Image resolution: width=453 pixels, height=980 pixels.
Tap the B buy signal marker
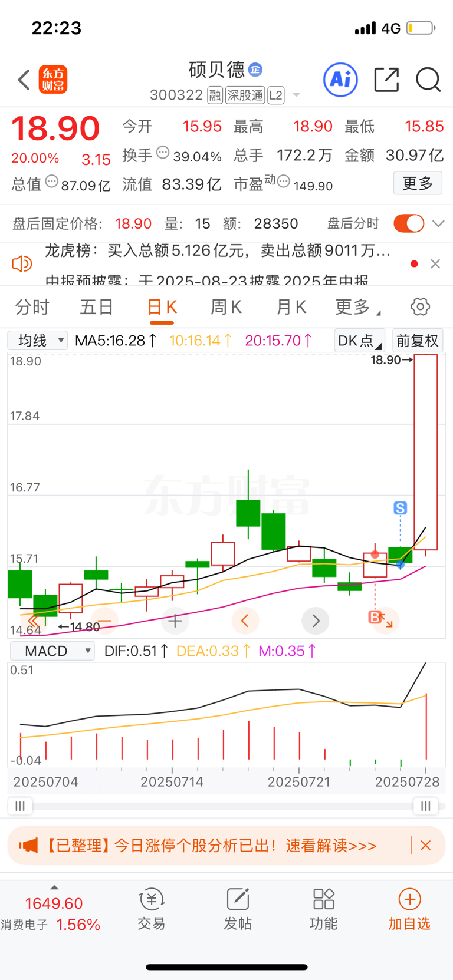tap(375, 617)
